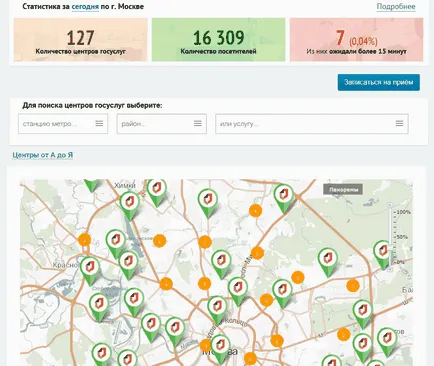Open 'Центры от А до Я' list
The width and height of the screenshot is (434, 366).
(43, 155)
